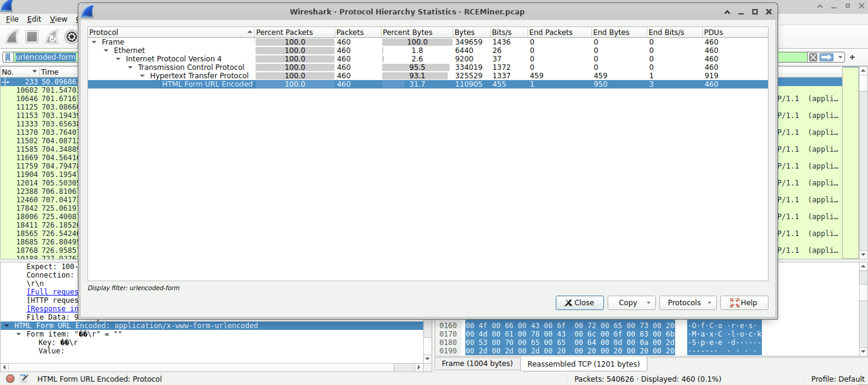Image resolution: width=868 pixels, height=385 pixels.
Task: Switch to the Reassembled TCP (1201 bytes) tab
Action: (583, 364)
